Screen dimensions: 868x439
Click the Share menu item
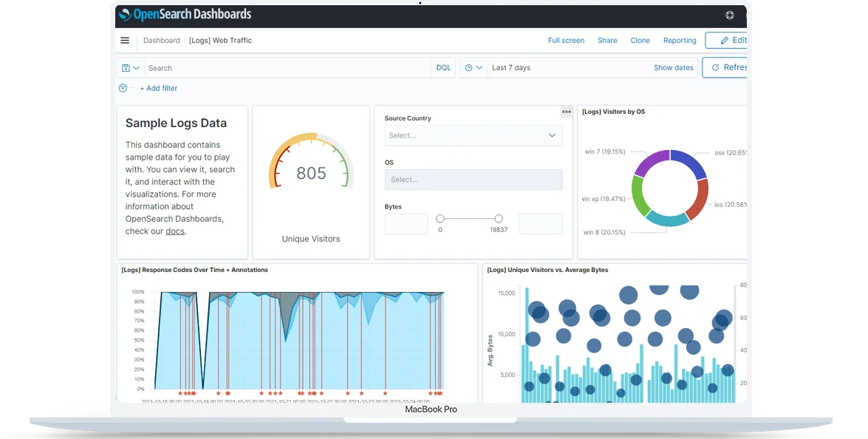click(x=607, y=41)
